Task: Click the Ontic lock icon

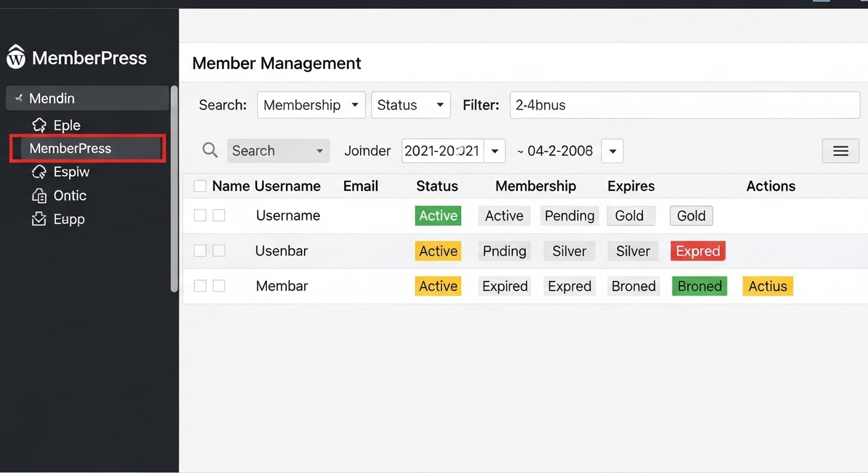Action: pyautogui.click(x=39, y=196)
